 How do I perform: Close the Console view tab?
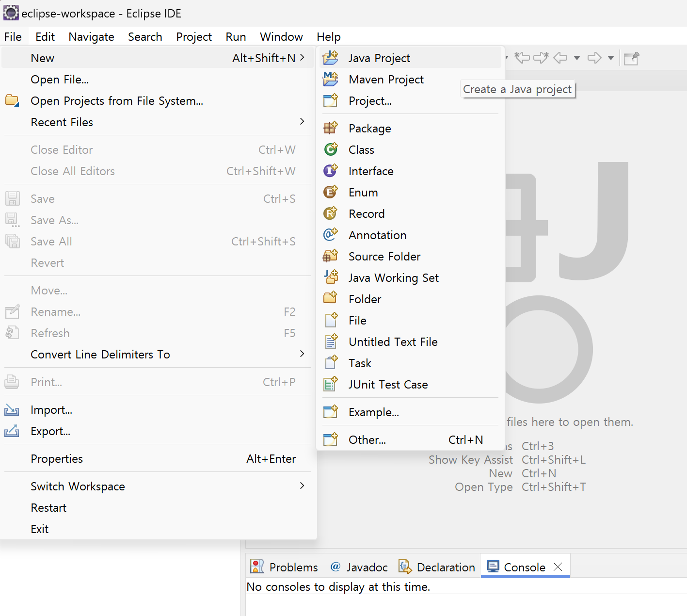click(558, 567)
